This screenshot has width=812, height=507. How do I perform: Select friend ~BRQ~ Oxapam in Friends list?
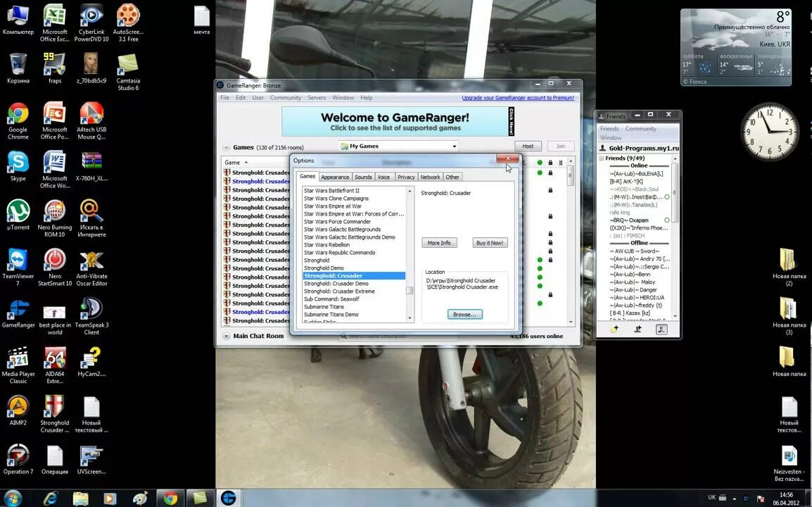628,220
